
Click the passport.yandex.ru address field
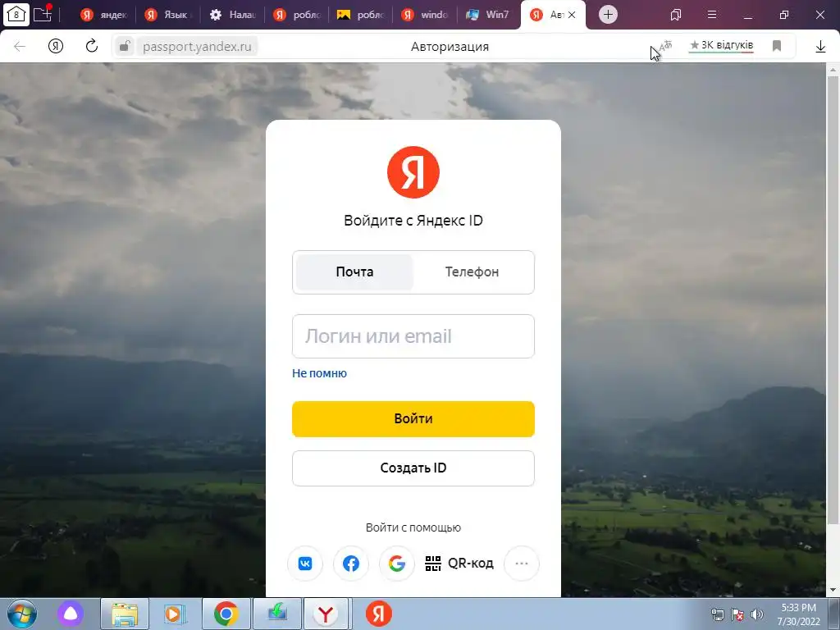pos(197,47)
